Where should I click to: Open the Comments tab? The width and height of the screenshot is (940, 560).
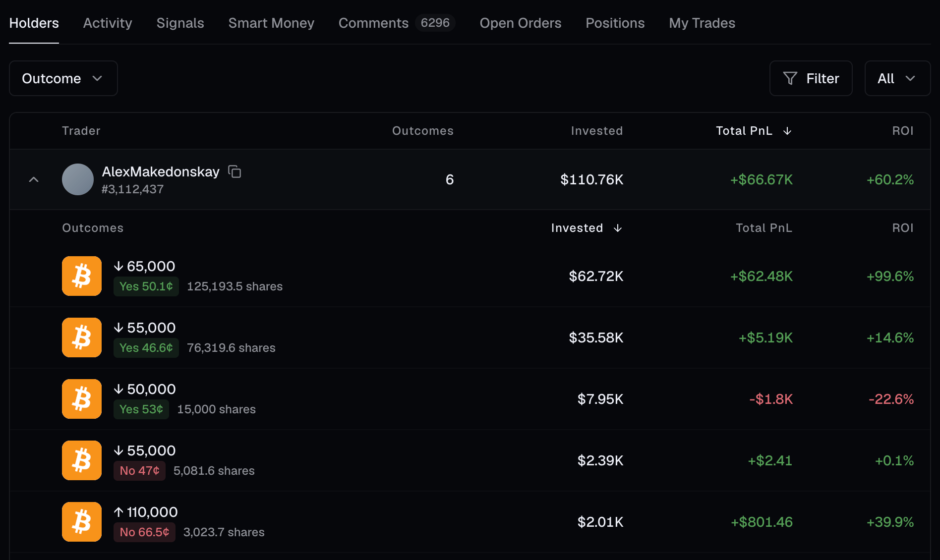pyautogui.click(x=374, y=23)
